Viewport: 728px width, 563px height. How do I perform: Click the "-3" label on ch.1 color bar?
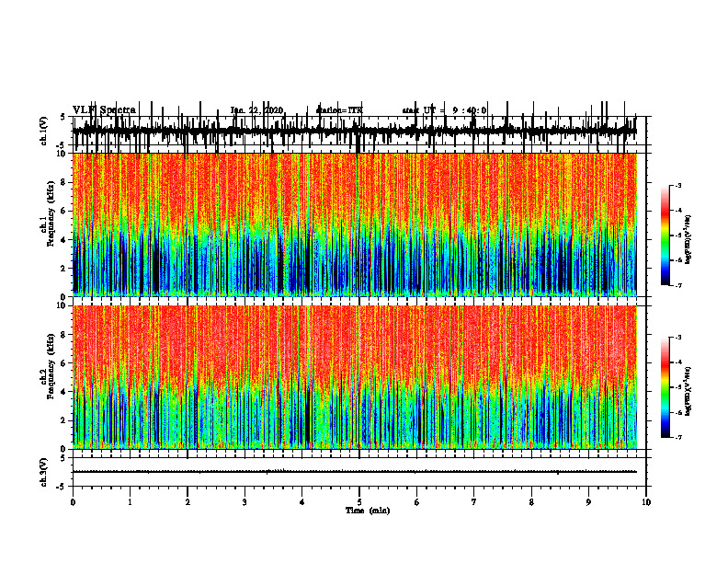pyautogui.click(x=678, y=185)
